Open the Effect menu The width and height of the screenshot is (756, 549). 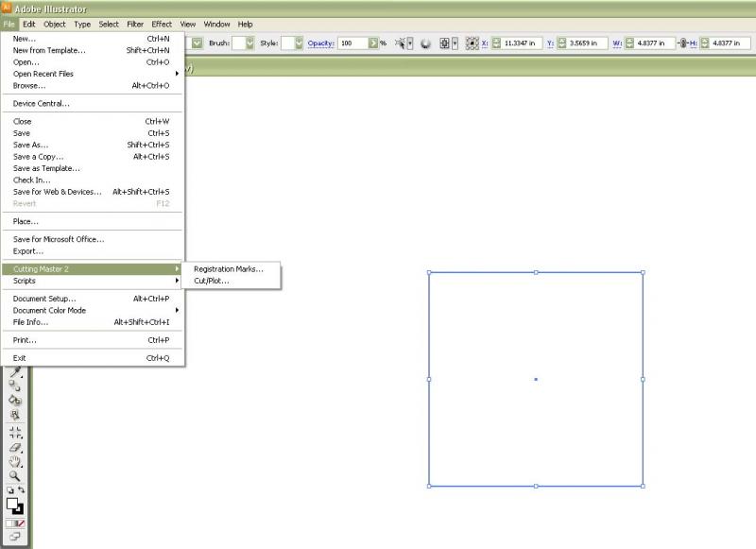click(162, 25)
